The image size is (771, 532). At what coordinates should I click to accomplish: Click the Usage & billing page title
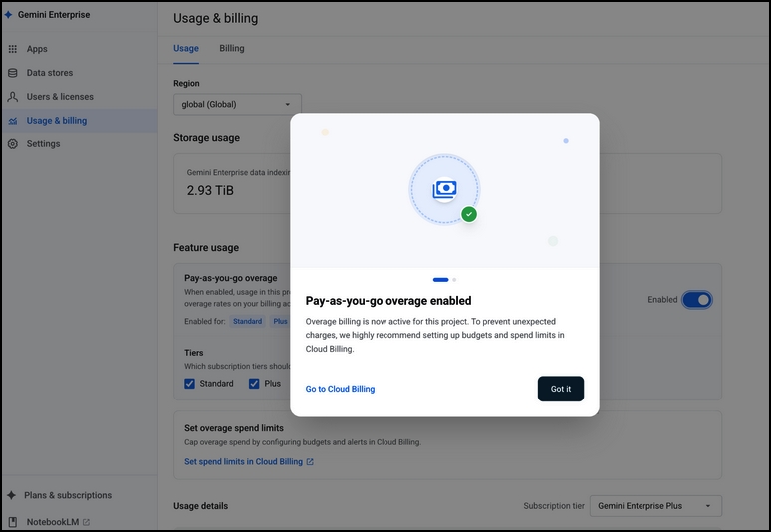[216, 18]
